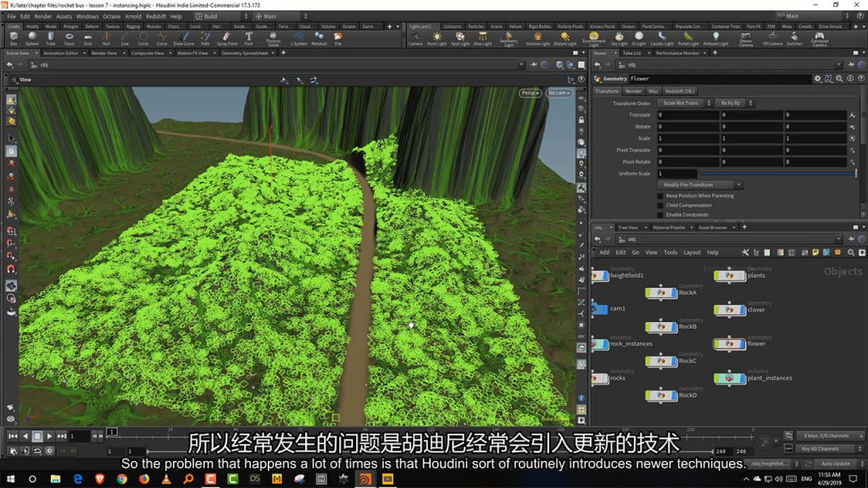This screenshot has width=868, height=488.
Task: Open the Windows menu in menu bar
Action: click(87, 17)
